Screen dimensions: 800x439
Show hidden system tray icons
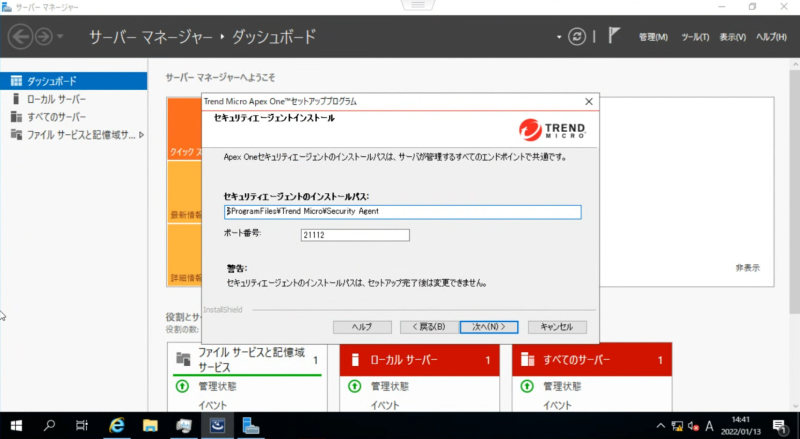661,426
